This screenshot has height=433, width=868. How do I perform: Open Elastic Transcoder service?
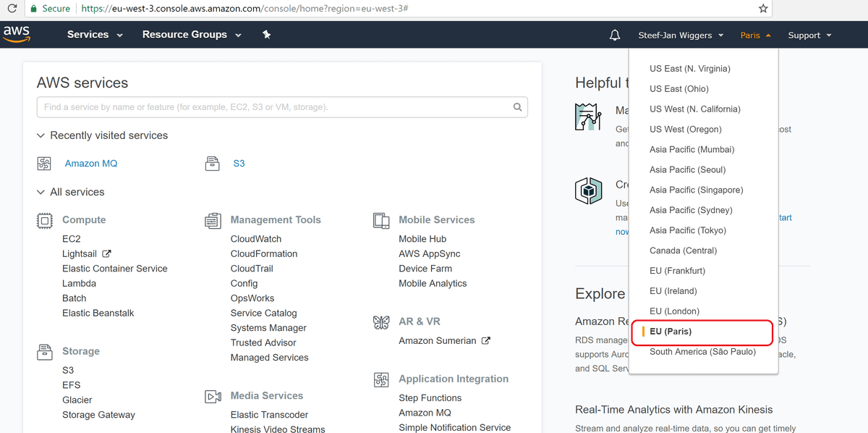(x=269, y=415)
